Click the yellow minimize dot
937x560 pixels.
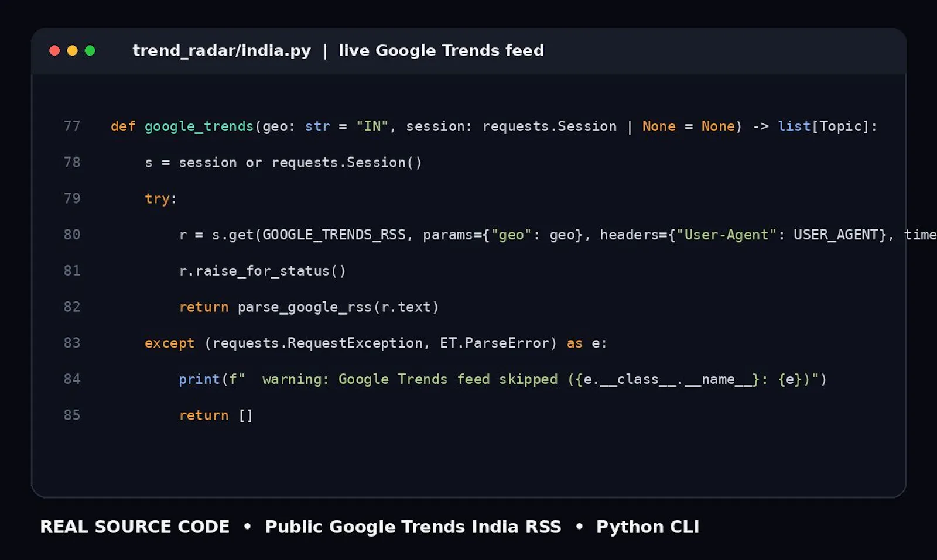click(73, 51)
